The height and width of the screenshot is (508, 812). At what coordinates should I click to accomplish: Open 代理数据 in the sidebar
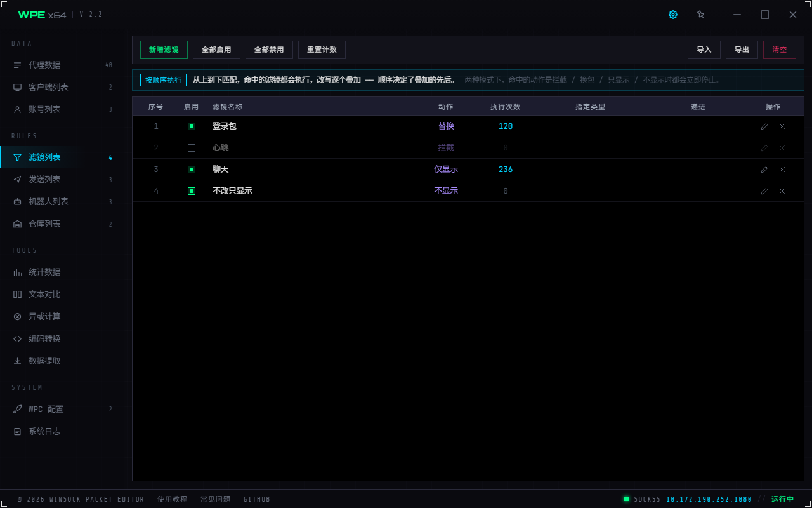[62, 65]
